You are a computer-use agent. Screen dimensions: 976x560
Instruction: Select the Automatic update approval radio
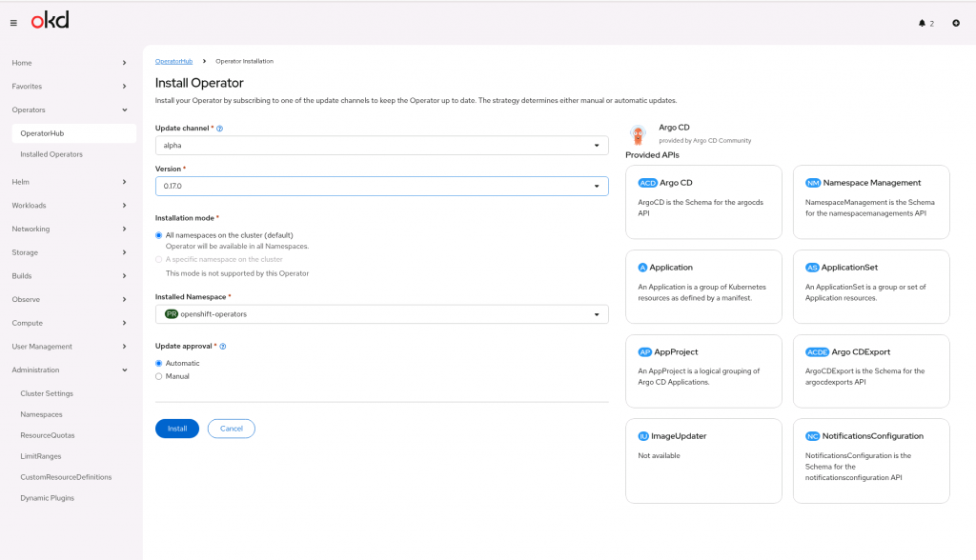pos(159,363)
